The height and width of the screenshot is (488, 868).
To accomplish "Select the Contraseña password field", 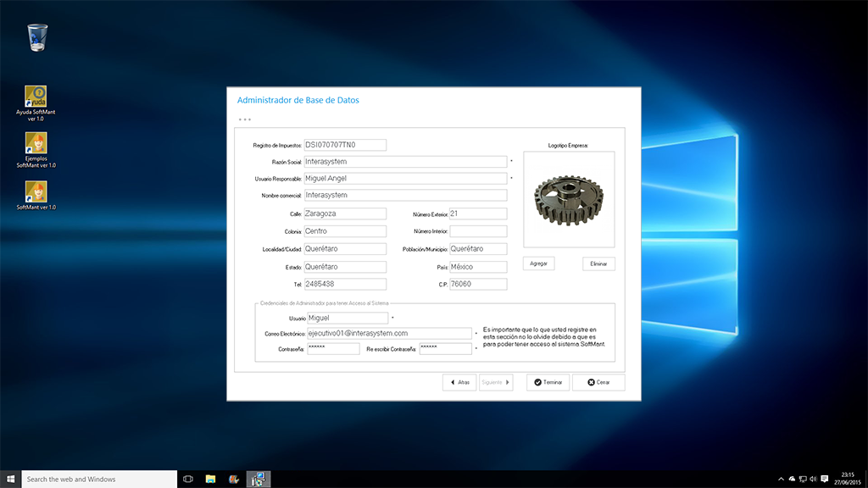I will coord(332,348).
